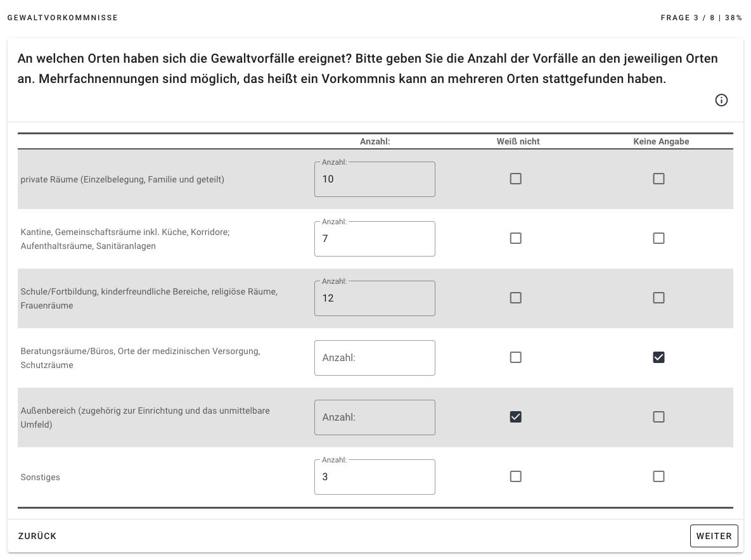Tick 'Weiß nicht' for Kantine, Gemeinschaftsräume row
The width and height of the screenshot is (751, 560).
pos(515,238)
